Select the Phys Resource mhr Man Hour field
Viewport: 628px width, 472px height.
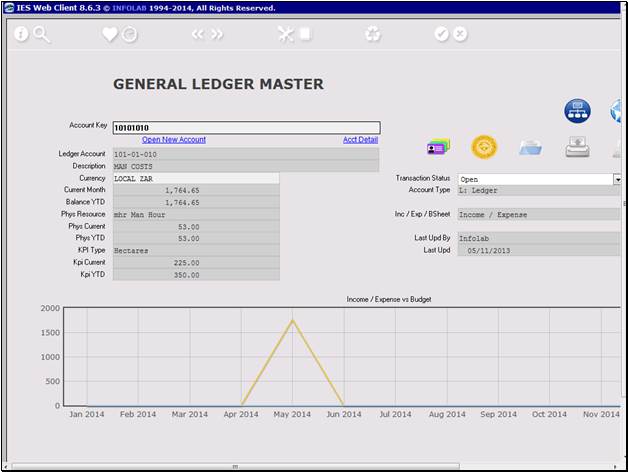click(x=196, y=215)
